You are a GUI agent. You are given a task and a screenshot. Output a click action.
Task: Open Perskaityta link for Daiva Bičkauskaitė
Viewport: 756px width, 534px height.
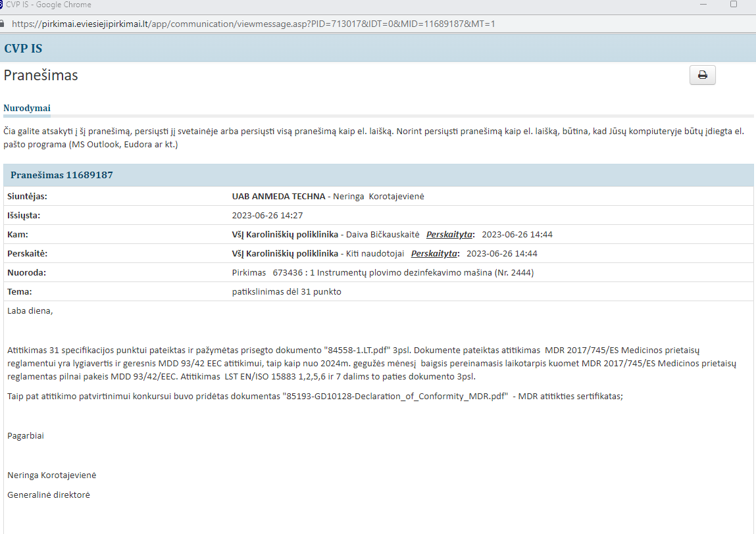tap(450, 235)
